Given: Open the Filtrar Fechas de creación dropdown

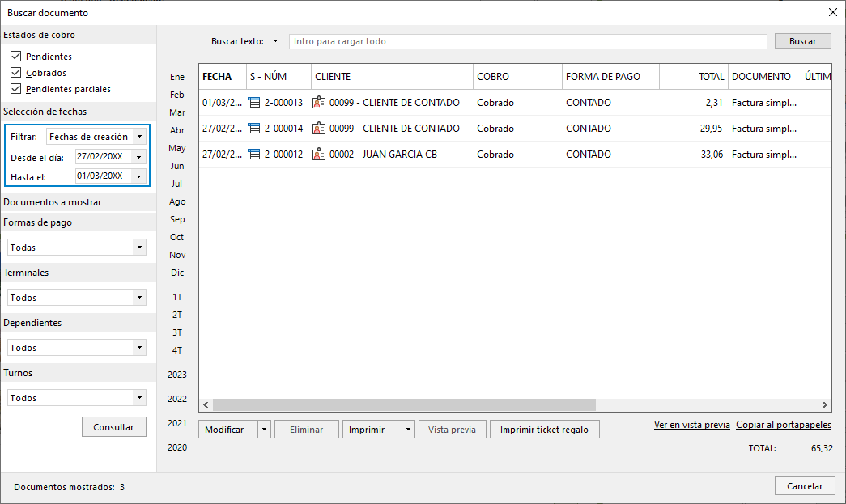Looking at the screenshot, I should click(139, 137).
